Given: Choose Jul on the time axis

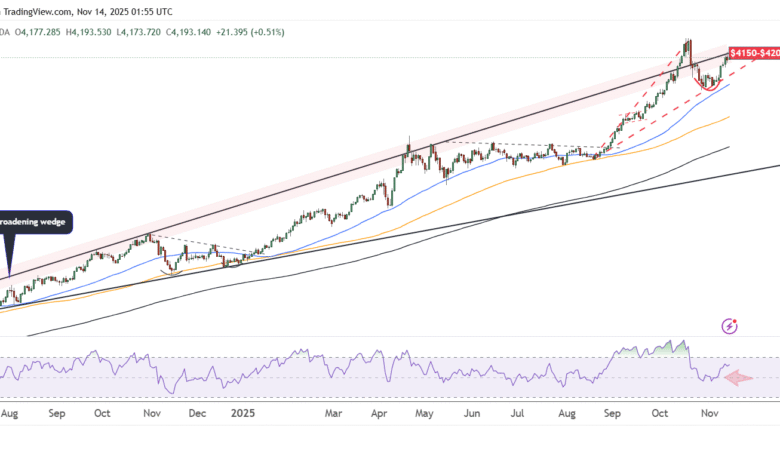Looking at the screenshot, I should tap(518, 411).
